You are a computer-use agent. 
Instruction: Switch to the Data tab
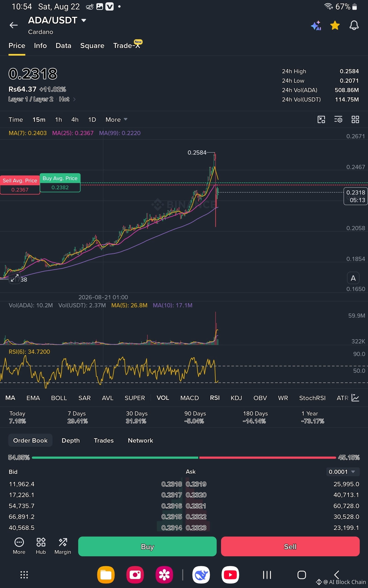pyautogui.click(x=63, y=46)
